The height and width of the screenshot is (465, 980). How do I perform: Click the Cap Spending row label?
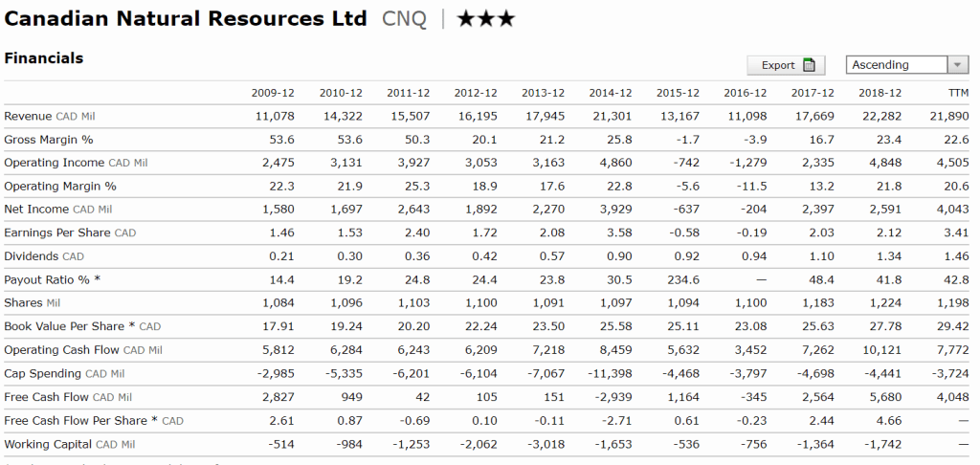pos(64,374)
